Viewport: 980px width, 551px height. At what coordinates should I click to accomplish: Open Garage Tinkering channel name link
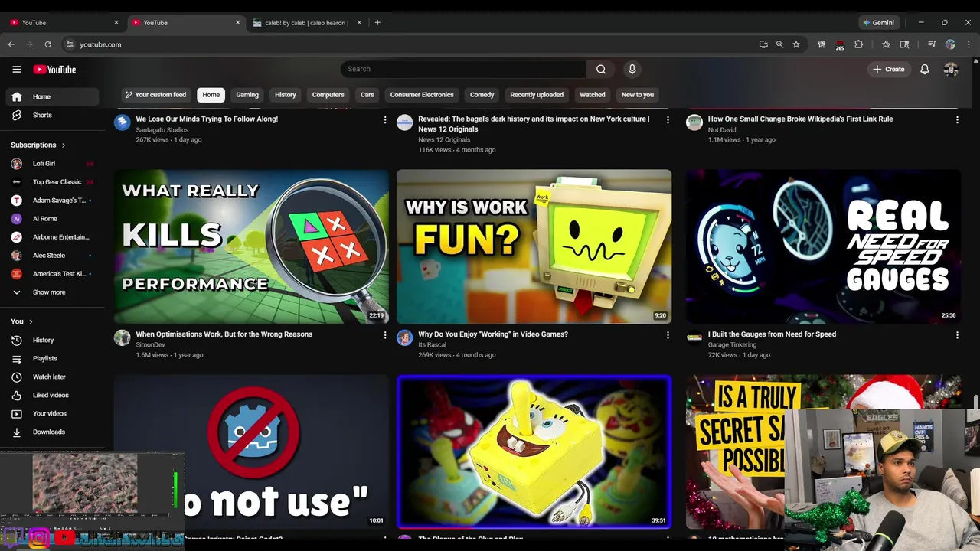(x=732, y=345)
